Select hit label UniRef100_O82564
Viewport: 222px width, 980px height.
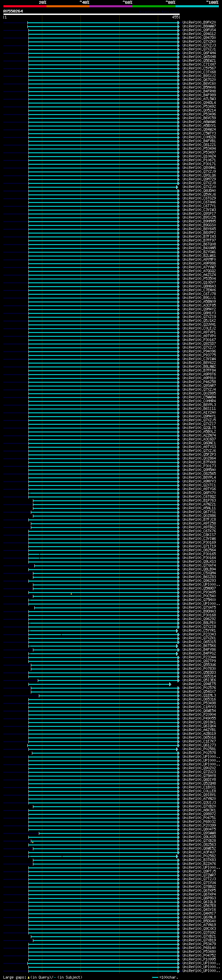[199, 550]
